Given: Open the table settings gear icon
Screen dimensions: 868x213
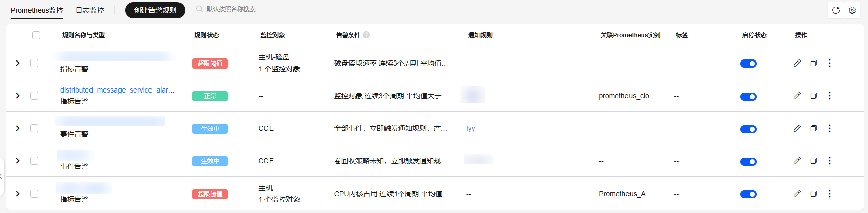Looking at the screenshot, I should 852,10.
